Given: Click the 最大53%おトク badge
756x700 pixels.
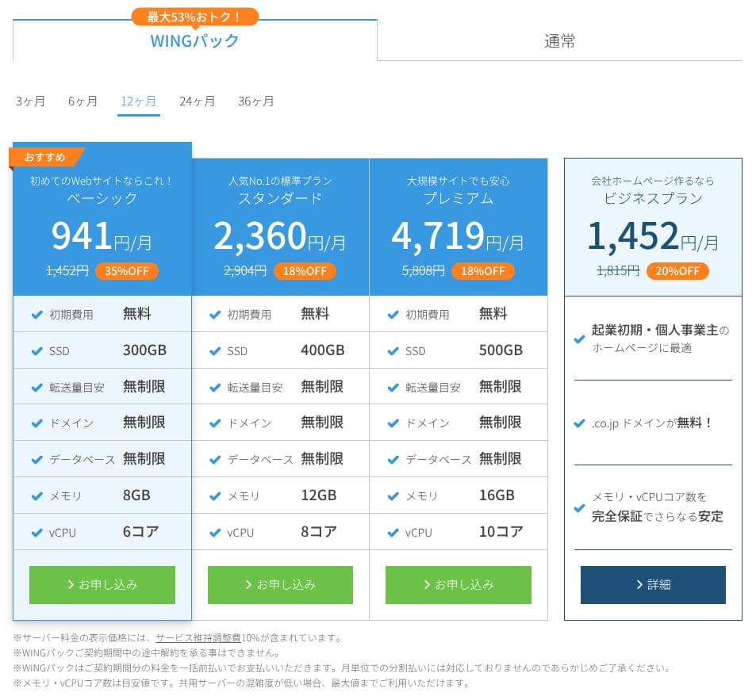Looking at the screenshot, I should (x=195, y=17).
